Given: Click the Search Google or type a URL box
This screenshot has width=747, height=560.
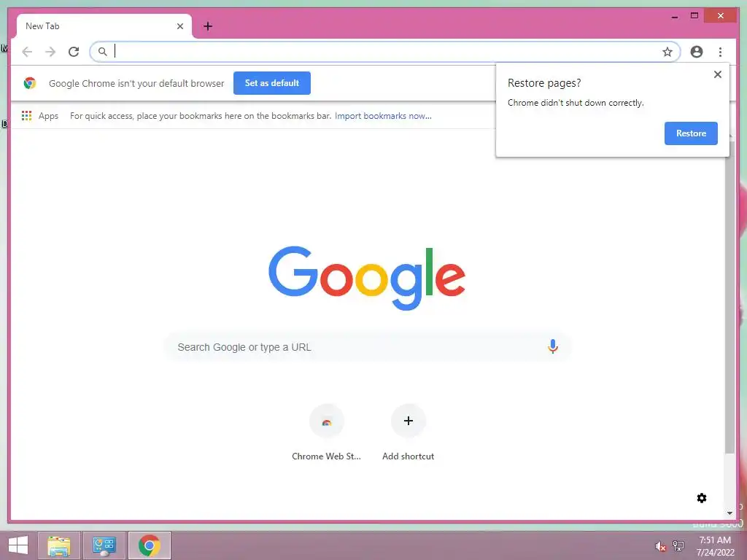Looking at the screenshot, I should click(x=368, y=347).
